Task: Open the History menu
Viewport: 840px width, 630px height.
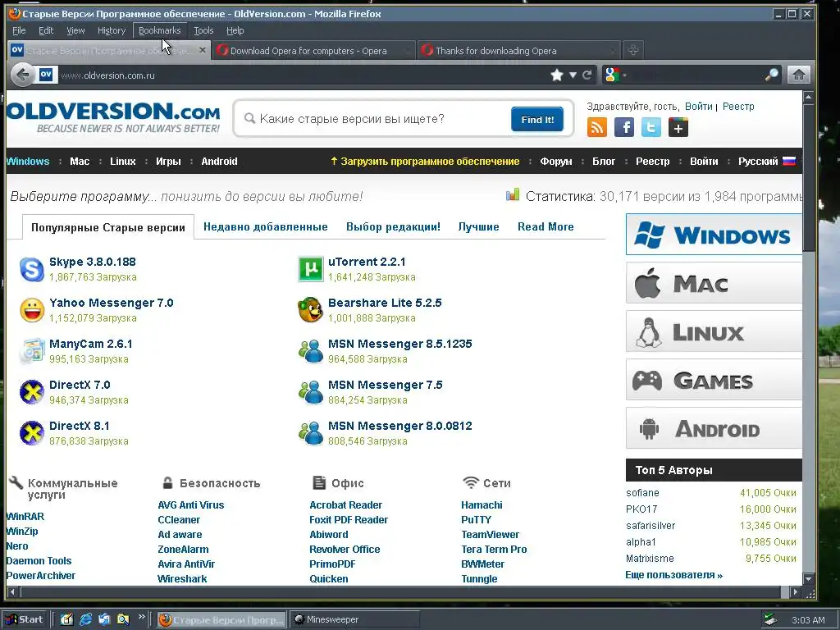Action: [x=112, y=30]
